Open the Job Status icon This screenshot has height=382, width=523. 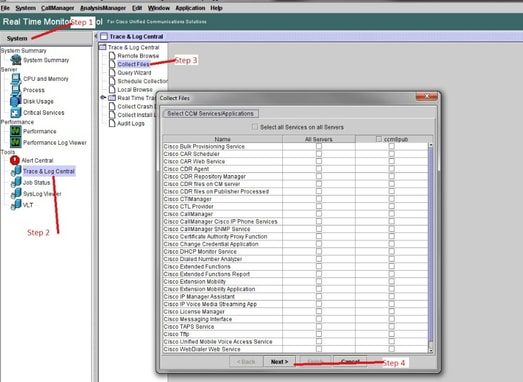pos(16,182)
